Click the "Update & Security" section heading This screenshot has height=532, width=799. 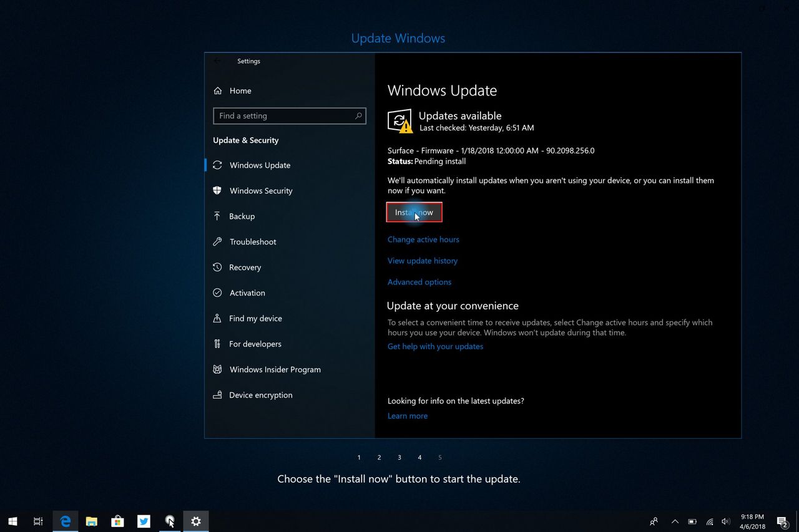coord(246,140)
